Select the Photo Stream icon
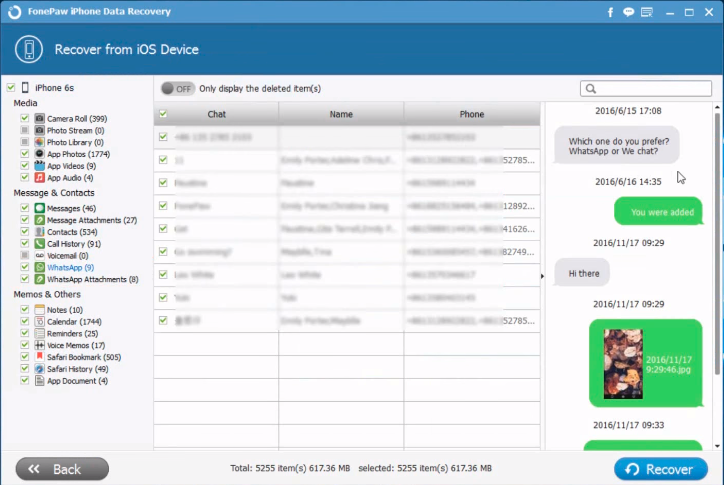Screen dimensions: 724x485 click(x=40, y=130)
